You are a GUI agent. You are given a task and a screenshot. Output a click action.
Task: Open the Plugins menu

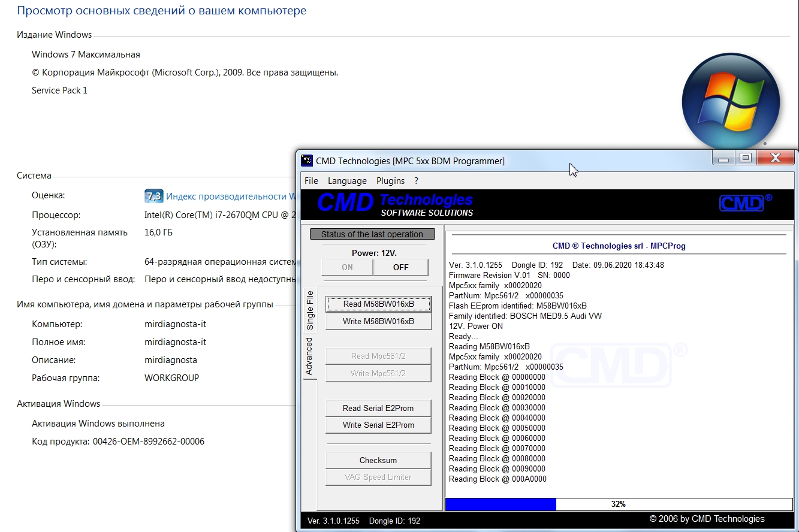click(x=390, y=181)
